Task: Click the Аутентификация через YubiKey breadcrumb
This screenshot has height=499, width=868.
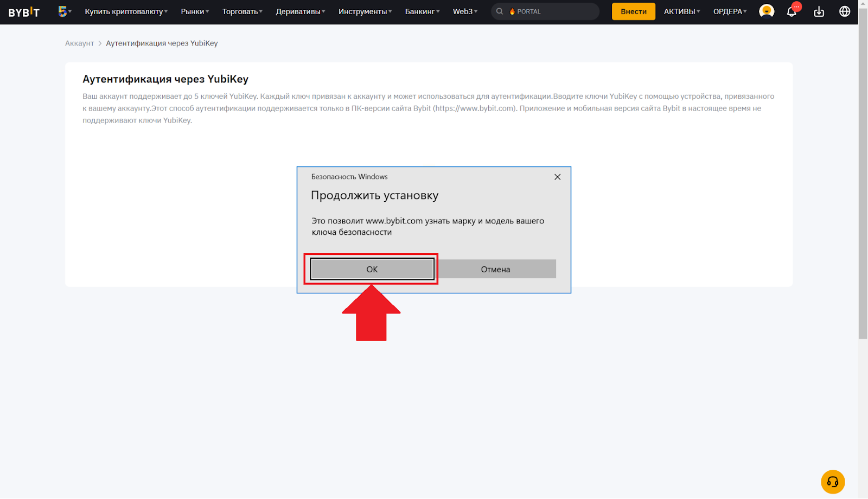Action: point(162,43)
